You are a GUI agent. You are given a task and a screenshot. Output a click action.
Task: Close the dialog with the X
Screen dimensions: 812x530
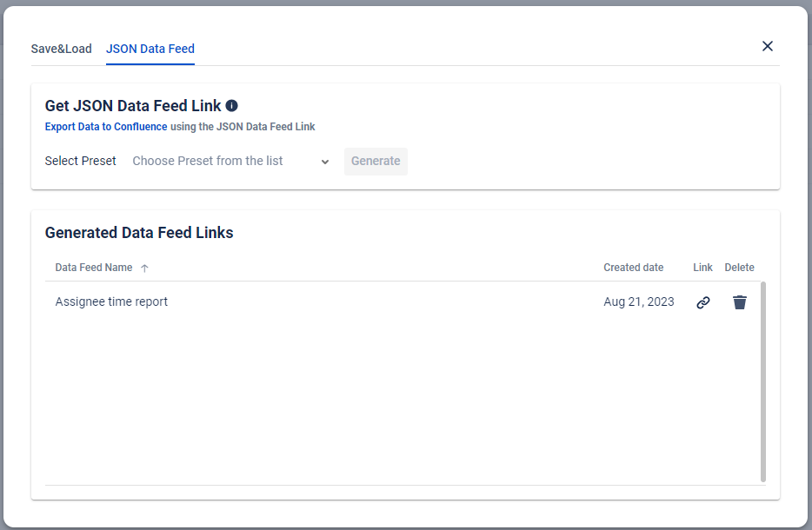(x=767, y=46)
